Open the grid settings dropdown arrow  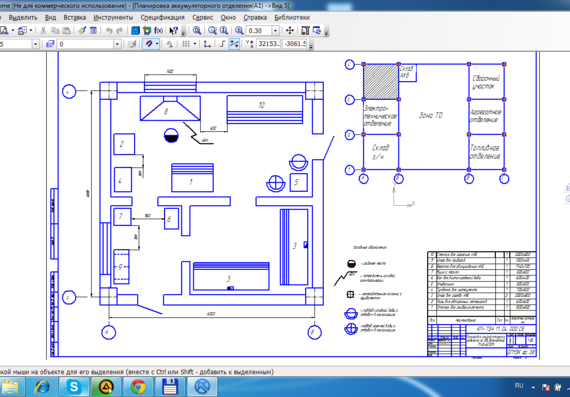point(194,44)
